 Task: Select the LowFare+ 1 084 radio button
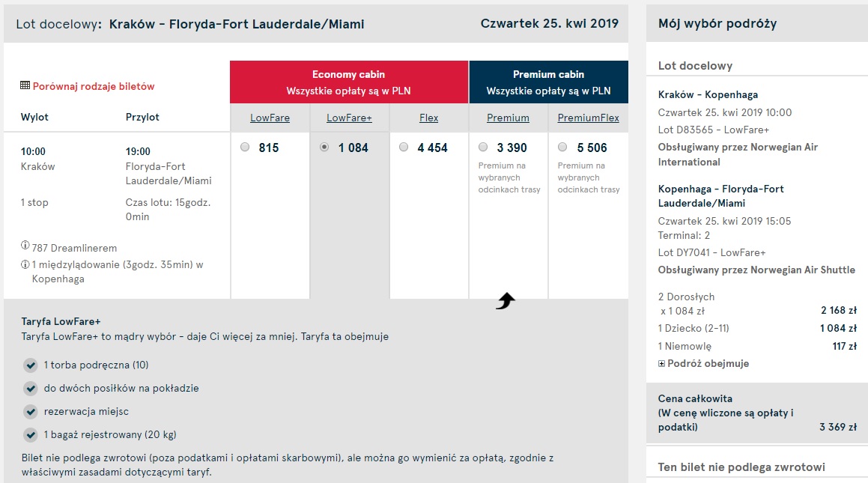coord(324,148)
